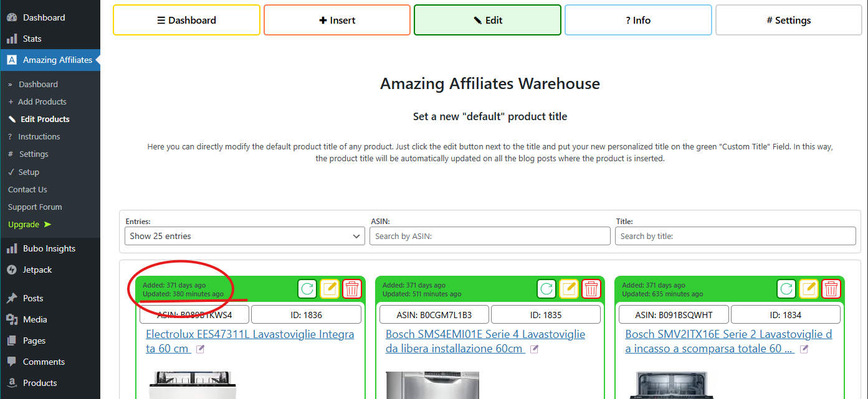The height and width of the screenshot is (399, 868).
Task: Click the Electrolux dishwasher product image
Action: pos(193,385)
